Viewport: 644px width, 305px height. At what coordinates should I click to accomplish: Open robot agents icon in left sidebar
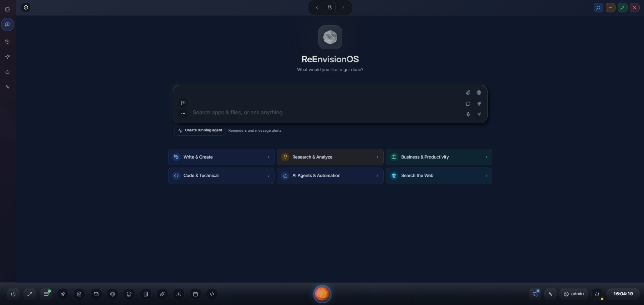click(7, 72)
